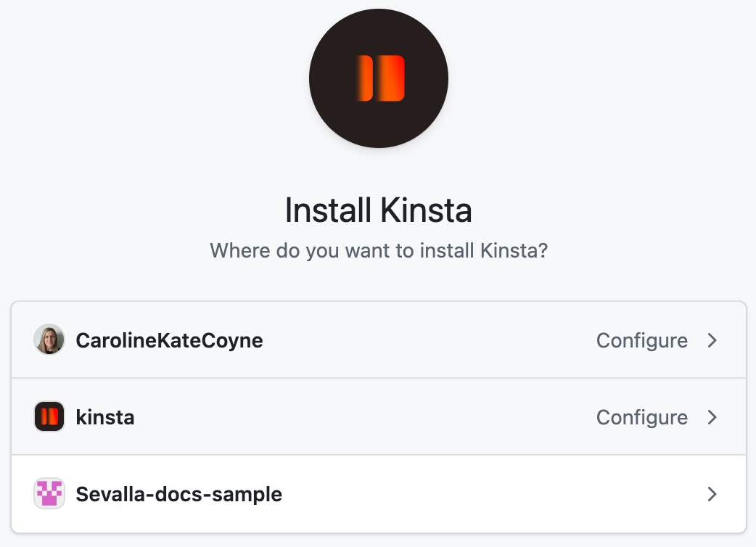Select the circular Kinsta brand mark

click(x=378, y=78)
